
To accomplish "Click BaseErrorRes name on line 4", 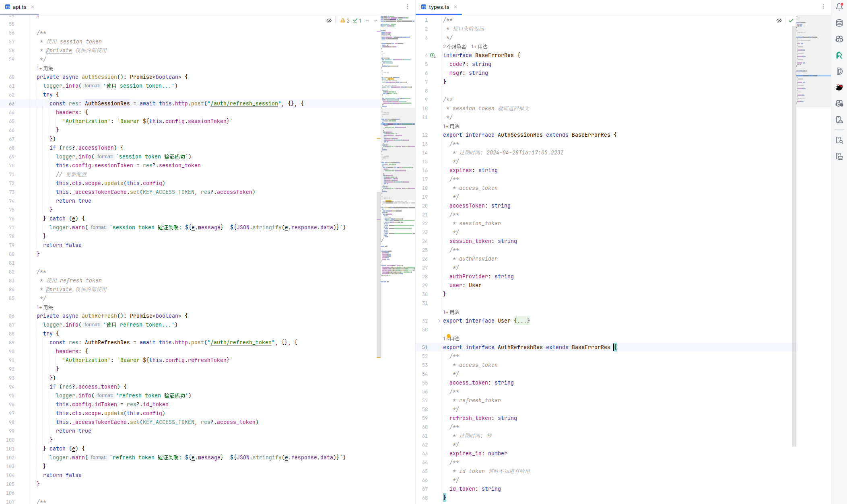I will 494,55.
